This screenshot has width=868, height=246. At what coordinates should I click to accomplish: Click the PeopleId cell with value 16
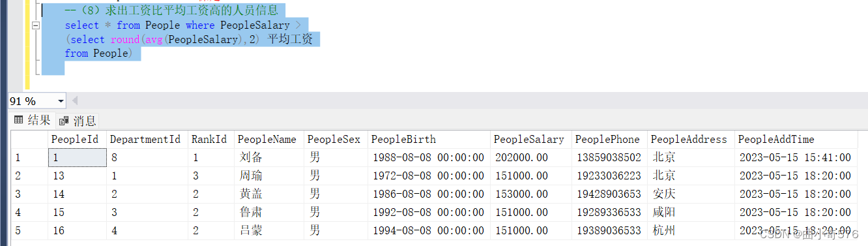pyautogui.click(x=77, y=230)
